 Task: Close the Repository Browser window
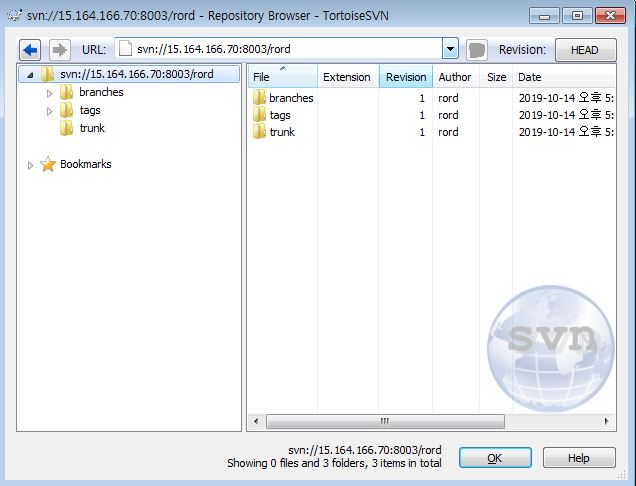(610, 16)
